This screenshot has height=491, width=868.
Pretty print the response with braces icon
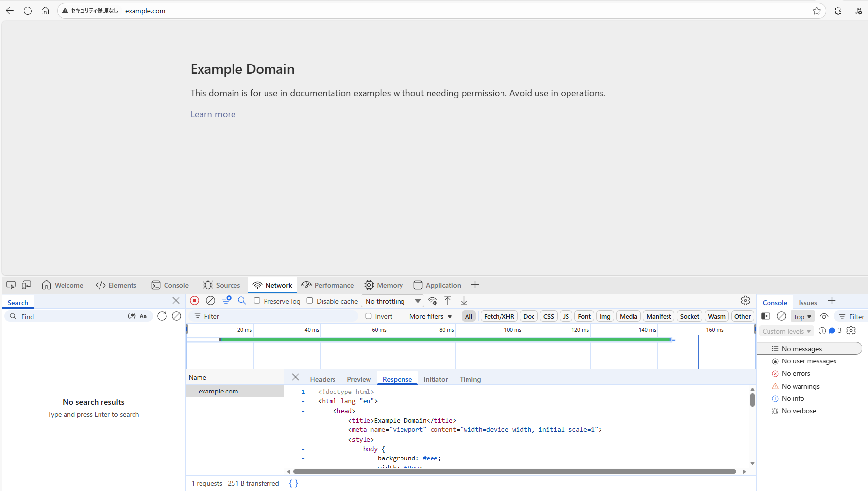[293, 483]
